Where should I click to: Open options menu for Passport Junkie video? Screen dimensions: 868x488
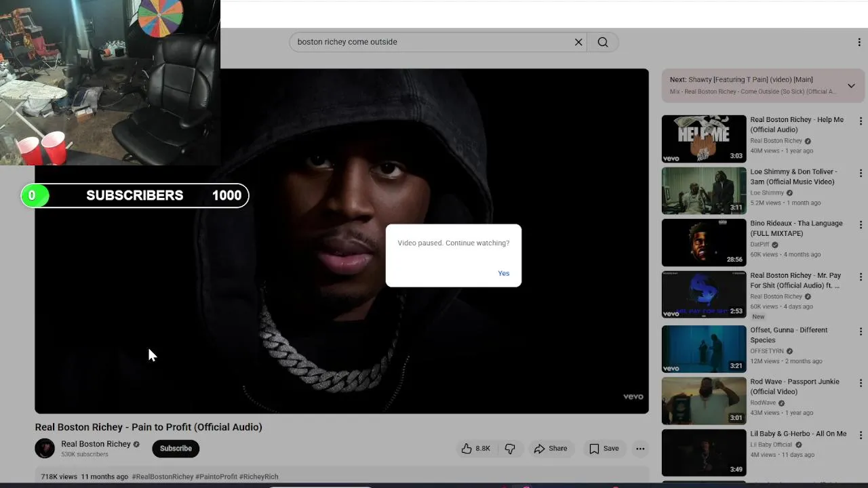click(861, 383)
